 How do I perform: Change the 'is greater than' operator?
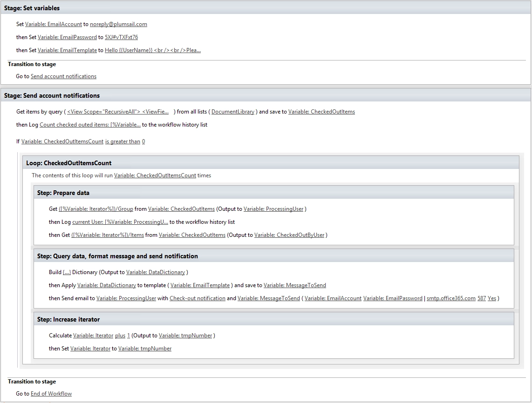click(123, 141)
